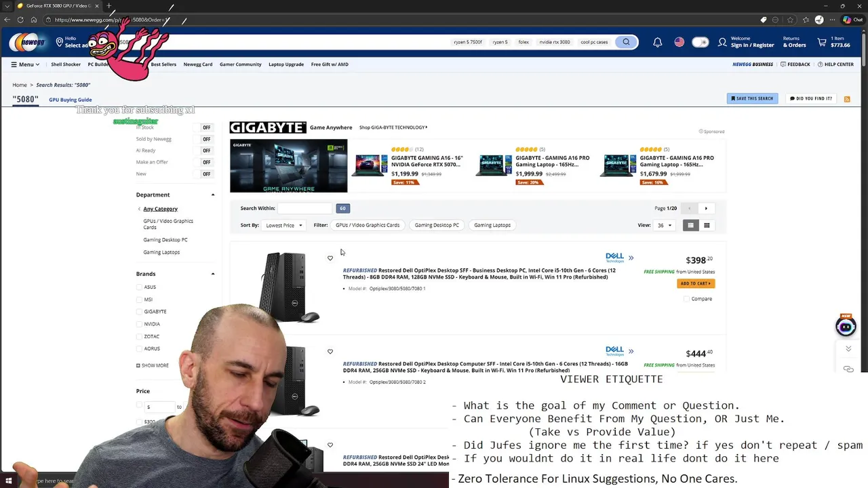Open the Sort By Lowest Price dropdown
This screenshot has width=868, height=488.
[x=284, y=225]
